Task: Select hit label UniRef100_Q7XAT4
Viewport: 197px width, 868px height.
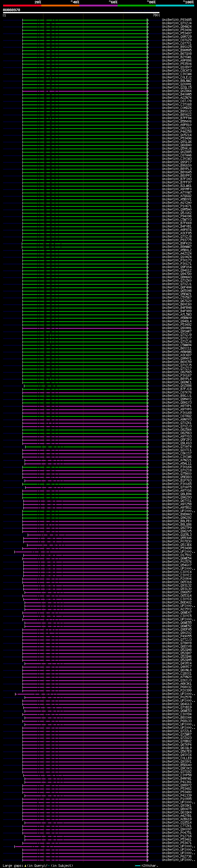Action: pos(177,446)
